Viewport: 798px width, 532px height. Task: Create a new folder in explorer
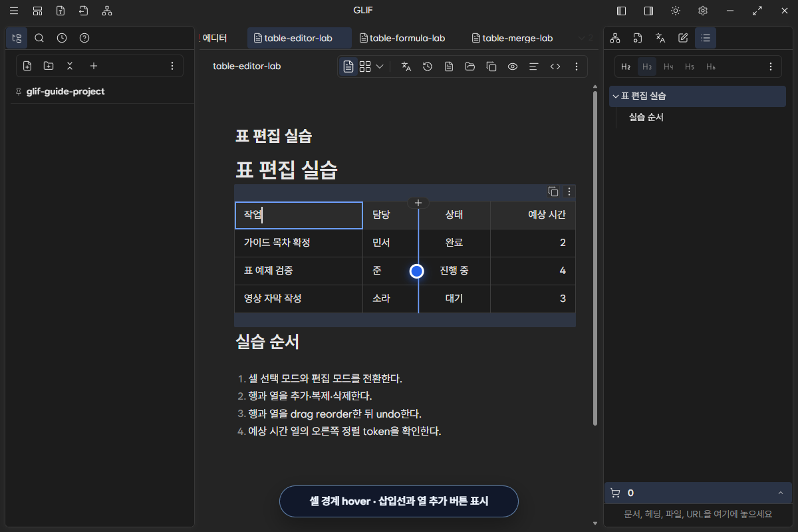(x=49, y=66)
